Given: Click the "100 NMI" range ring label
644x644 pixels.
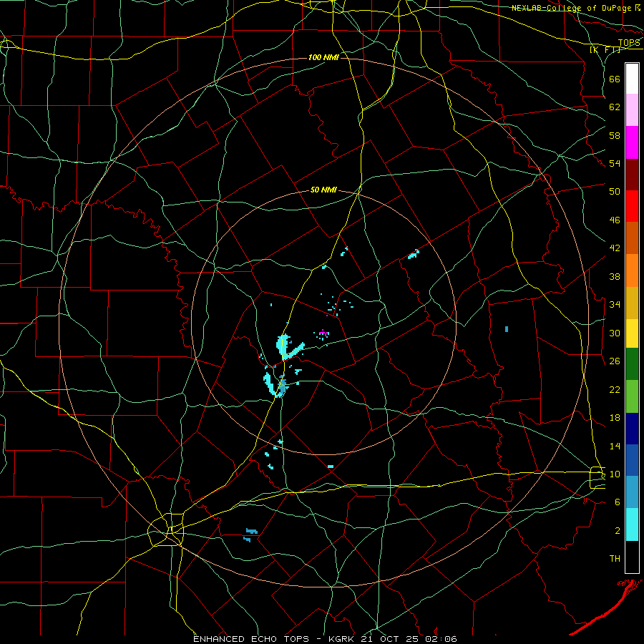Looking at the screenshot, I should click(x=323, y=57).
